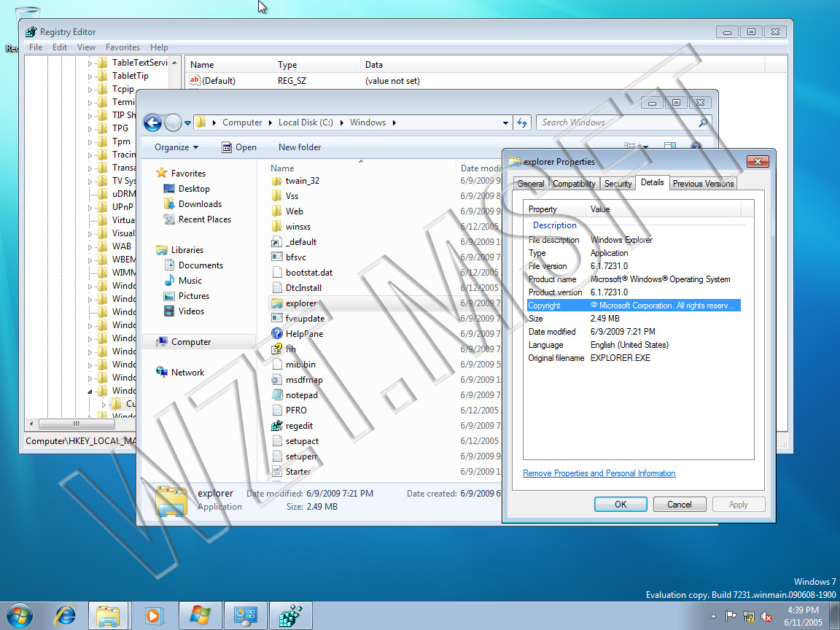Screen dimensions: 840x630
Task: Select the Copyright property row
Action: pos(634,306)
